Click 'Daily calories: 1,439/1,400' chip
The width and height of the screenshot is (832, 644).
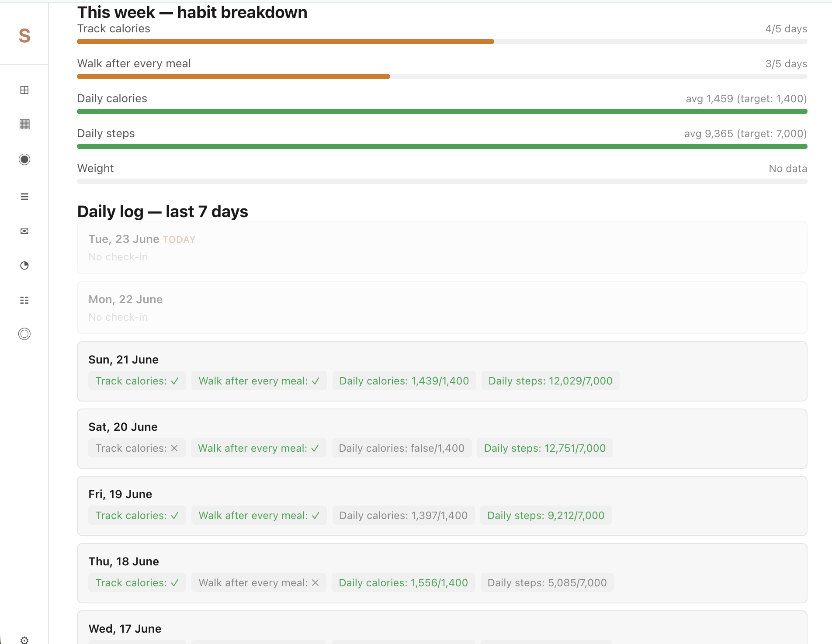(x=404, y=381)
